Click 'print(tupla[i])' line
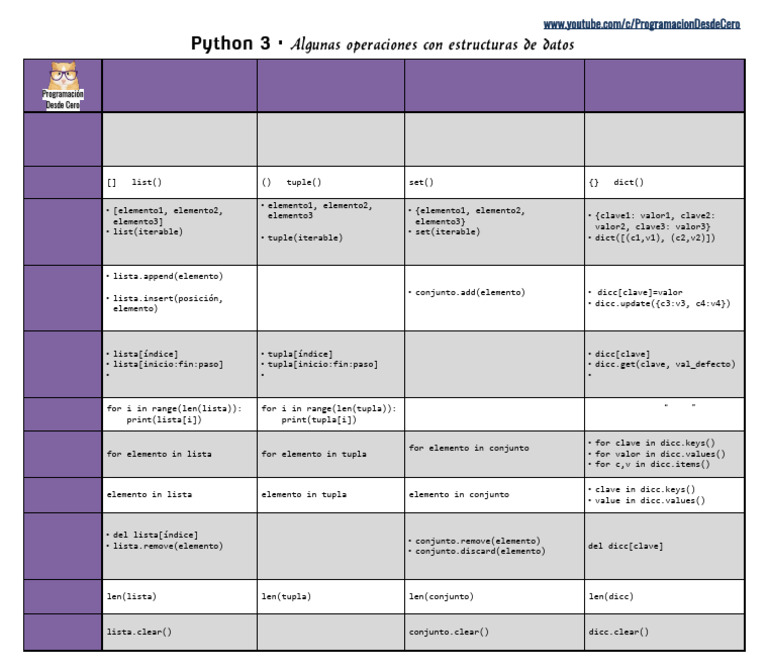 tap(319, 420)
